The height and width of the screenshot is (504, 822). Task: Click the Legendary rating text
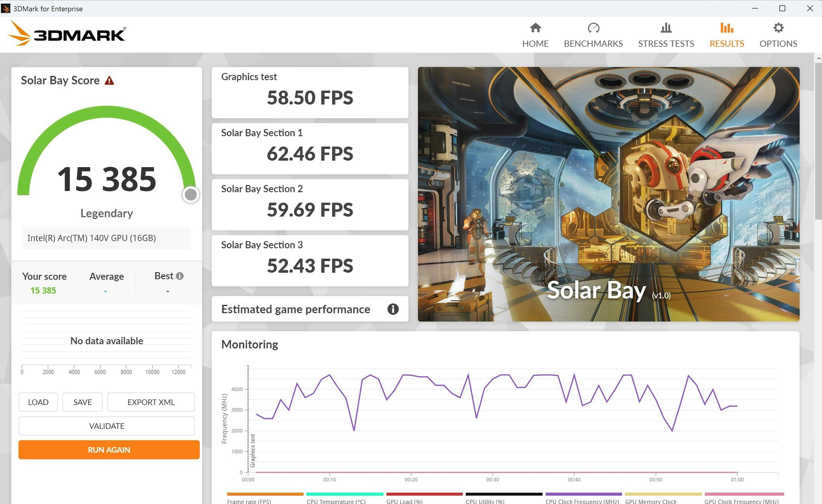tap(107, 213)
